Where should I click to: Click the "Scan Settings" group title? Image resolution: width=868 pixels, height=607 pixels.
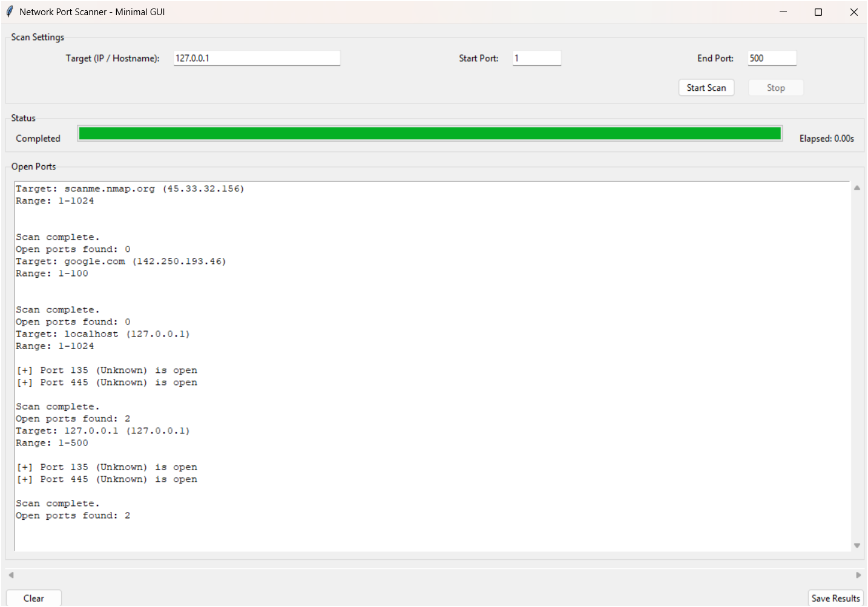[38, 37]
